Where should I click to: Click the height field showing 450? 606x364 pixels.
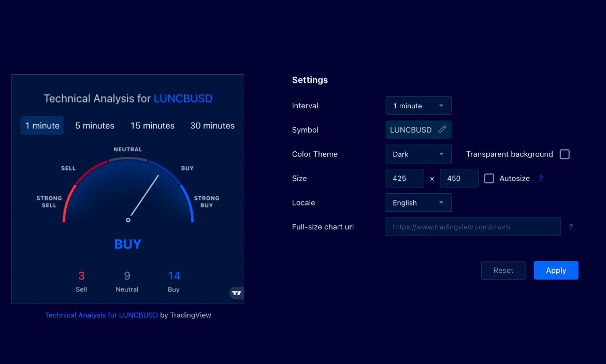[459, 179]
